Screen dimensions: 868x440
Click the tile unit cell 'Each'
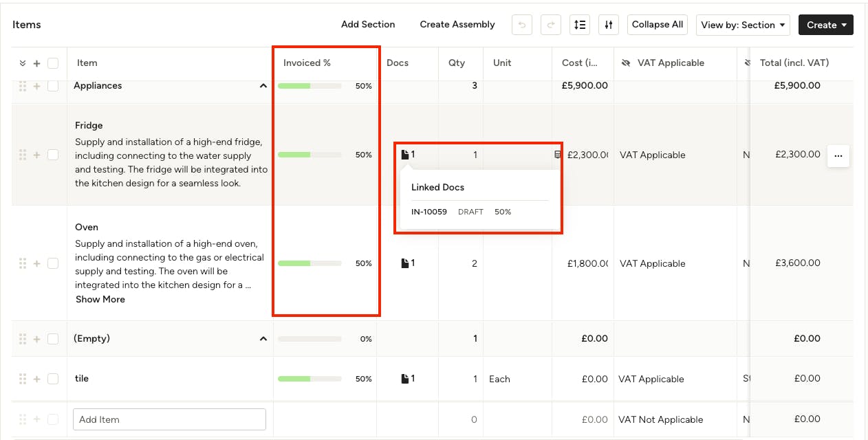point(499,379)
